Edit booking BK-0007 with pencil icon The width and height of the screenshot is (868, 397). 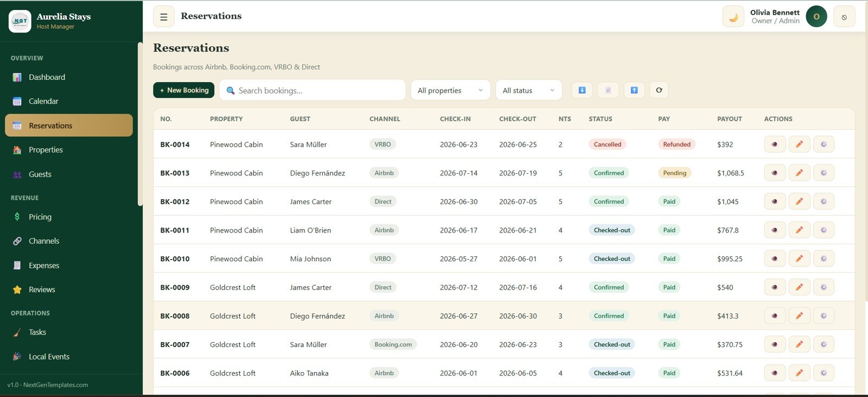pos(799,344)
